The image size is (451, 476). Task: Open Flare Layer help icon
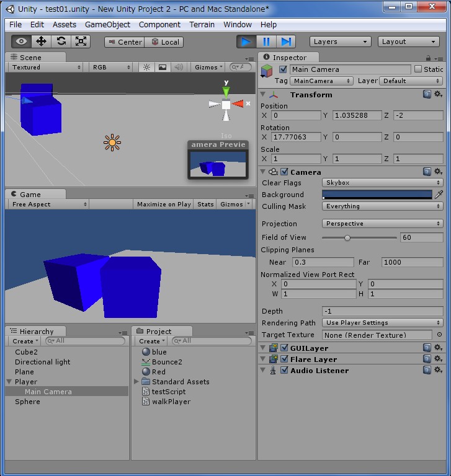click(427, 359)
